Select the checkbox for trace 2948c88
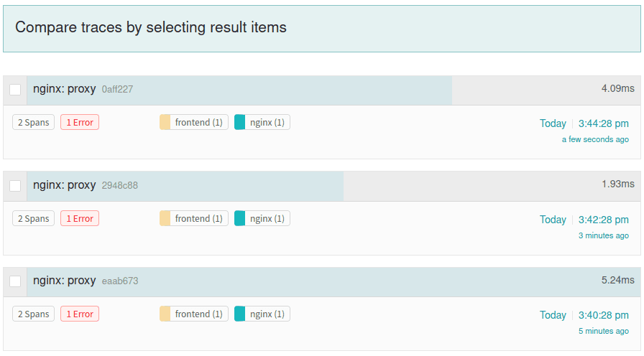This screenshot has height=356, width=644. click(15, 186)
